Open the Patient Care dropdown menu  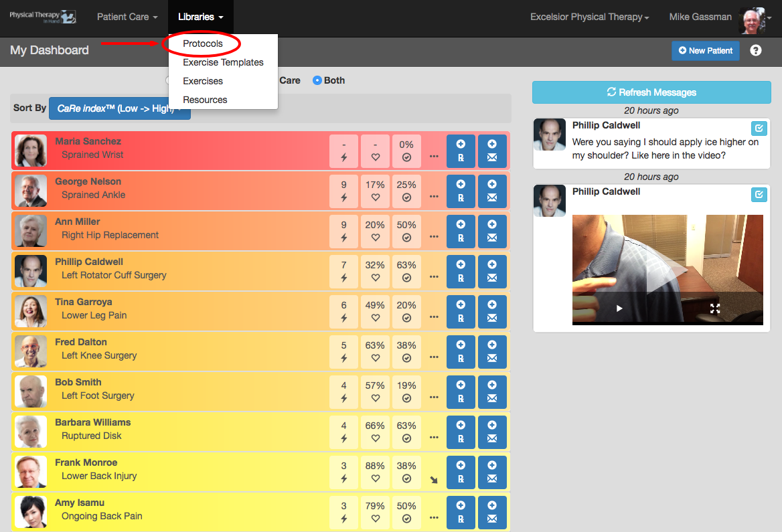127,17
